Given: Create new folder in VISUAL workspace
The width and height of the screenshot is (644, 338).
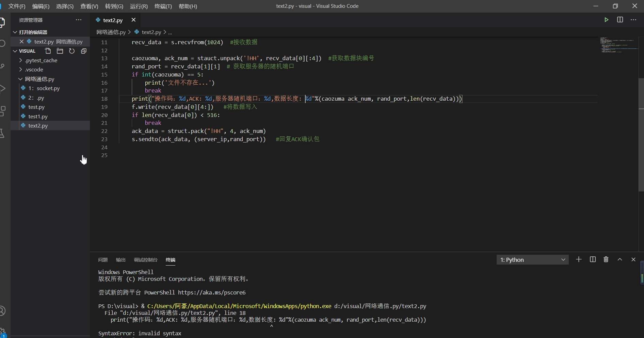Looking at the screenshot, I should (60, 51).
